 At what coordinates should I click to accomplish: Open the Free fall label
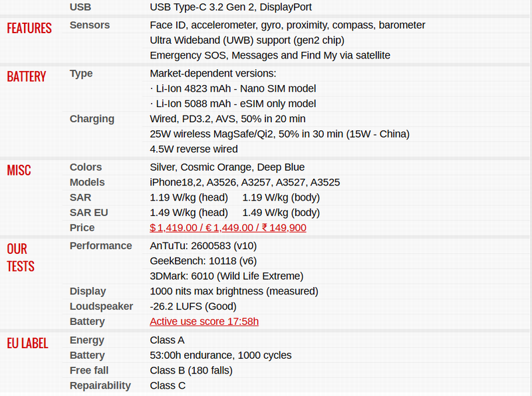(x=89, y=370)
